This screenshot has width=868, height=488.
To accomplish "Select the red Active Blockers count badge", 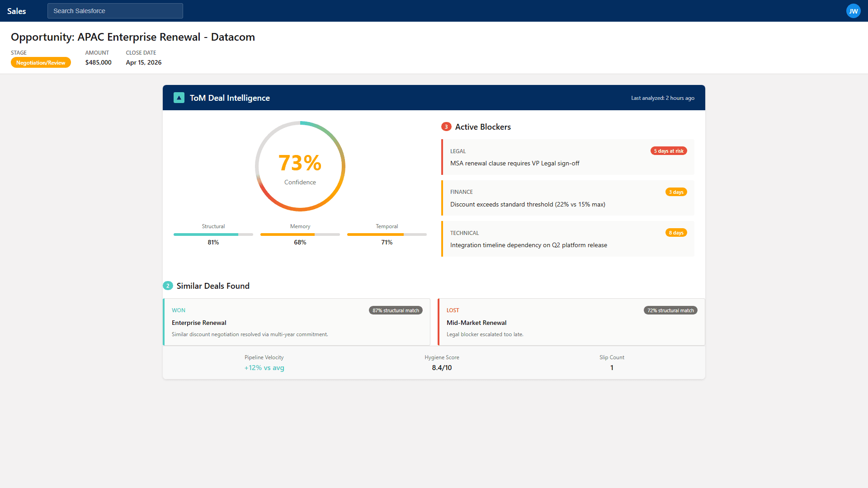I will pos(446,127).
